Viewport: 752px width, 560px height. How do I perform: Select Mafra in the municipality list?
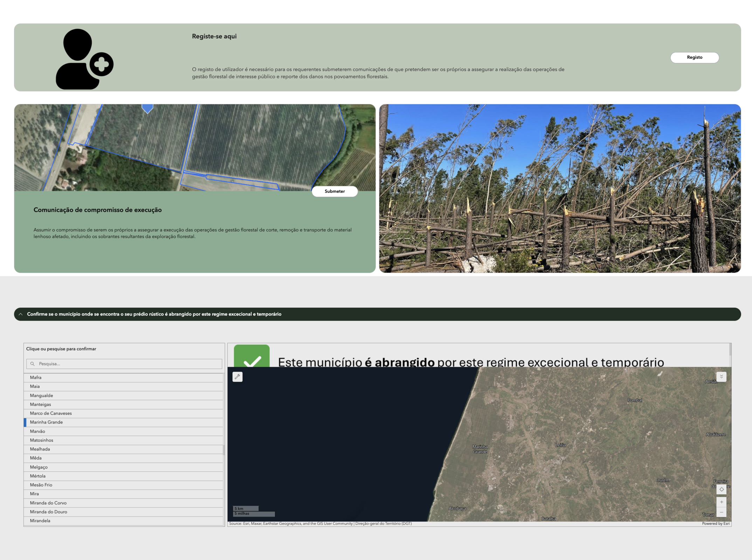coord(36,377)
